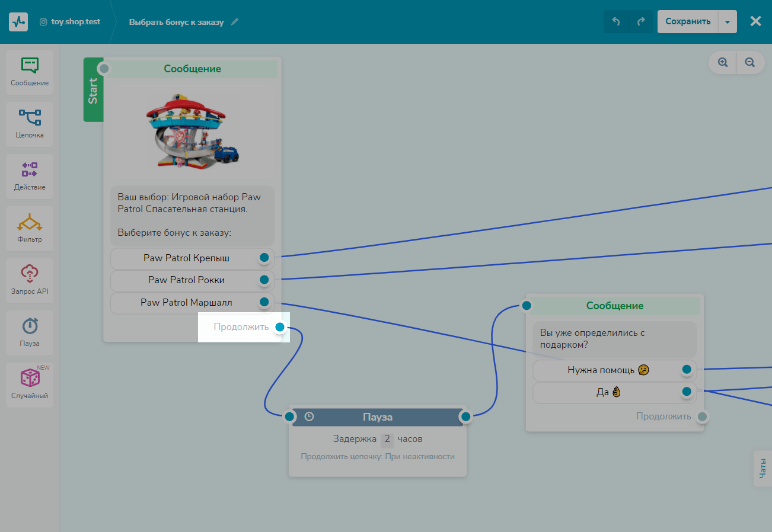Zoom in on the canvas
This screenshot has width=772, height=532.
coord(723,62)
